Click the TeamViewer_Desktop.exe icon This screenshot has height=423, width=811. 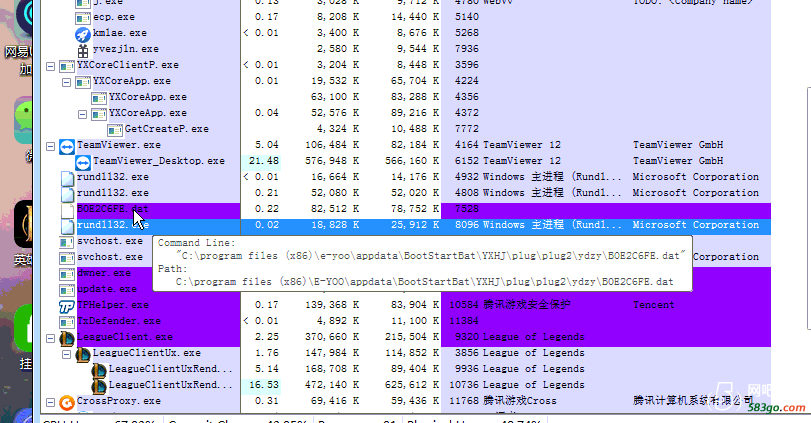(83, 162)
